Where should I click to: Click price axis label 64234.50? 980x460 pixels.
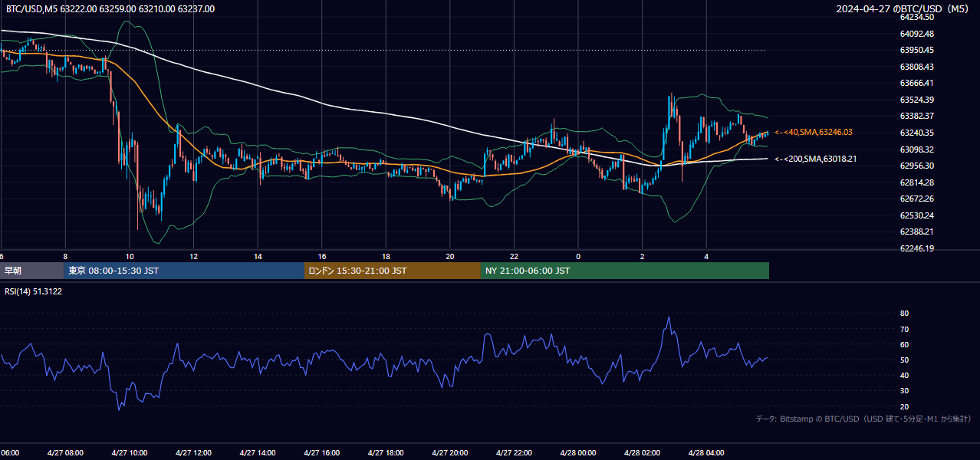[x=917, y=17]
